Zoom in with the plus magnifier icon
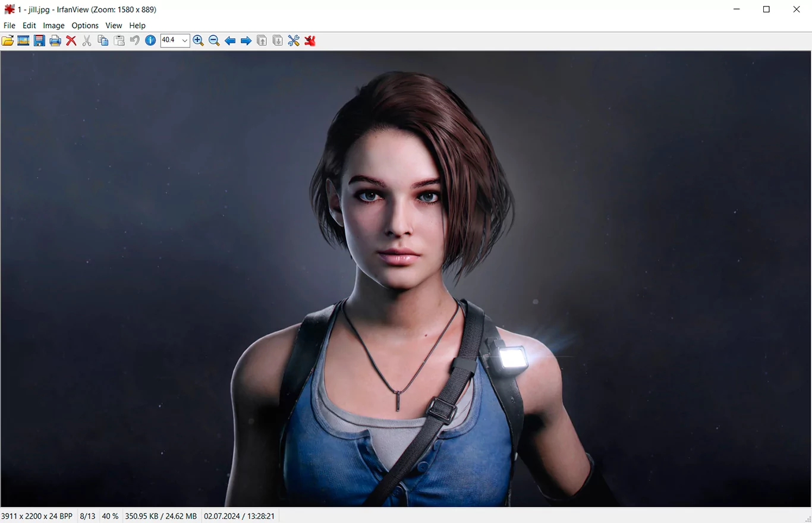This screenshot has height=523, width=812. (x=199, y=40)
